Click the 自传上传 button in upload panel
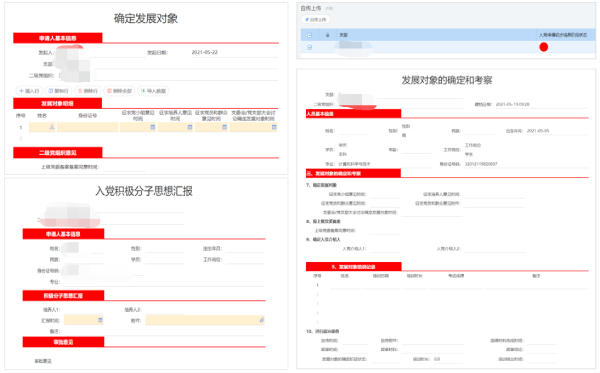 316,20
